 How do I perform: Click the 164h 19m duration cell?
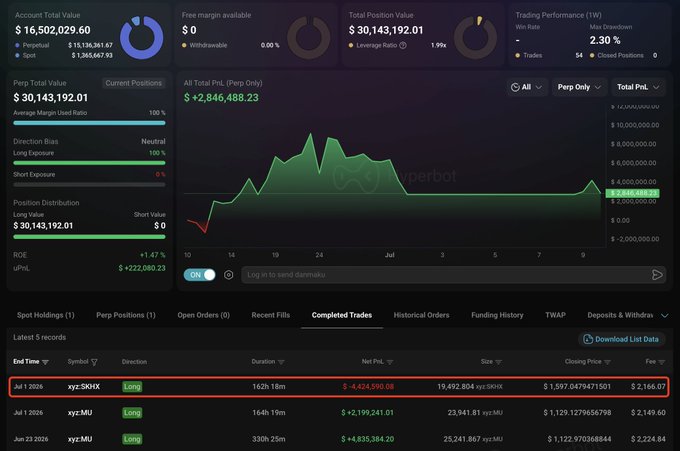point(269,412)
